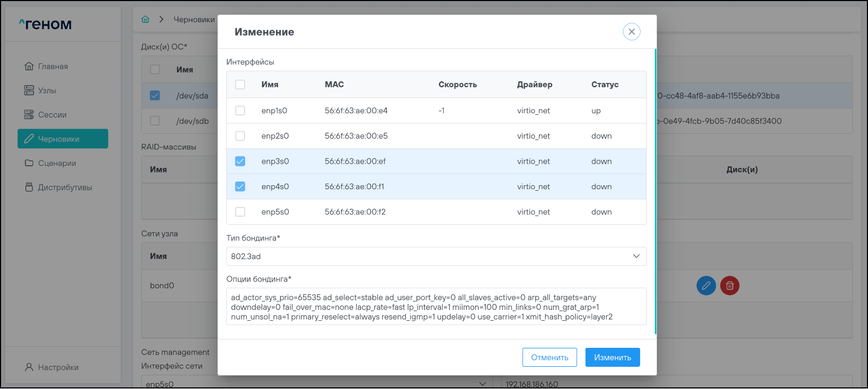The image size is (868, 389).
Task: Click the blue edit pencil icon for bond0
Action: click(x=706, y=286)
